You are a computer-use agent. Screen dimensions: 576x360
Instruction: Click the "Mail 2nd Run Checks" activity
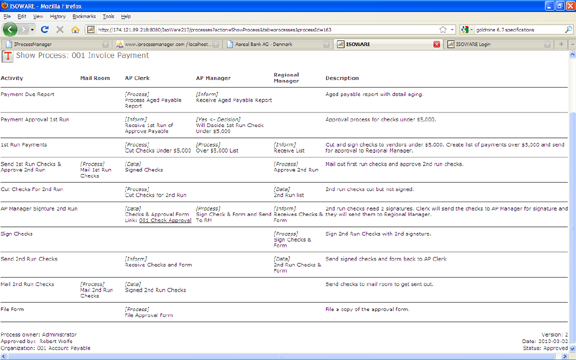tap(28, 284)
